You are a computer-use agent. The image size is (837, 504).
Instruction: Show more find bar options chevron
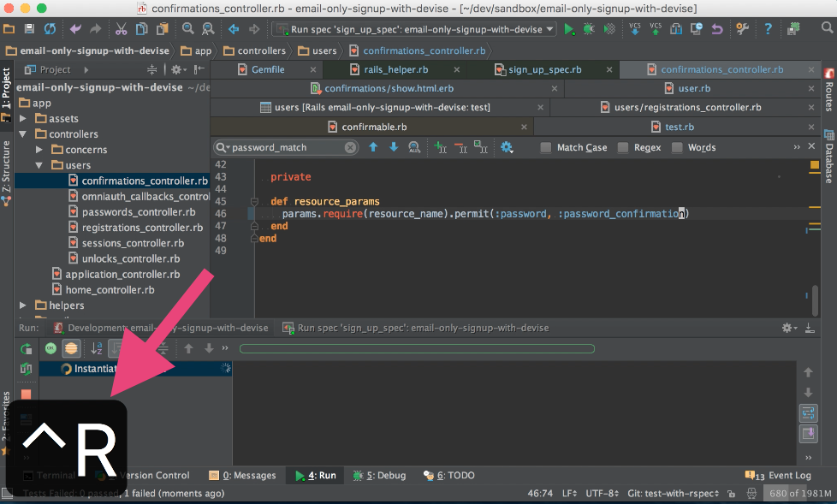(797, 147)
